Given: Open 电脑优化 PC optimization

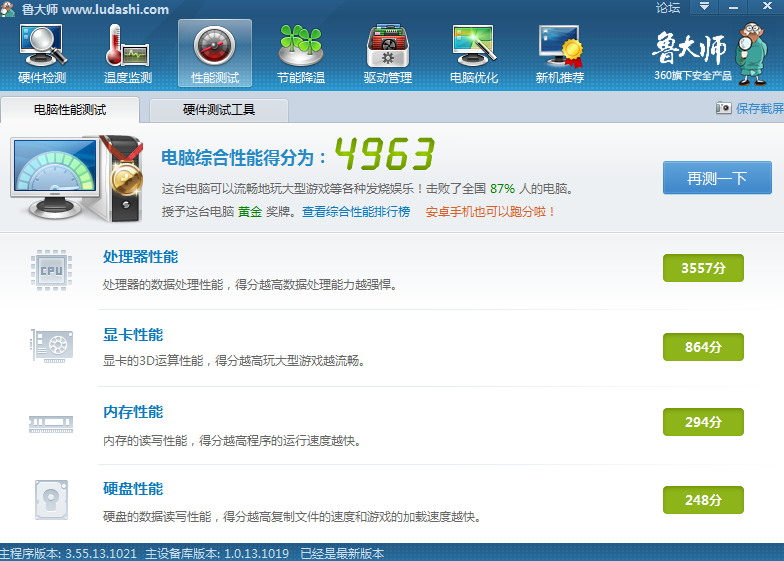Looking at the screenshot, I should pyautogui.click(x=474, y=54).
